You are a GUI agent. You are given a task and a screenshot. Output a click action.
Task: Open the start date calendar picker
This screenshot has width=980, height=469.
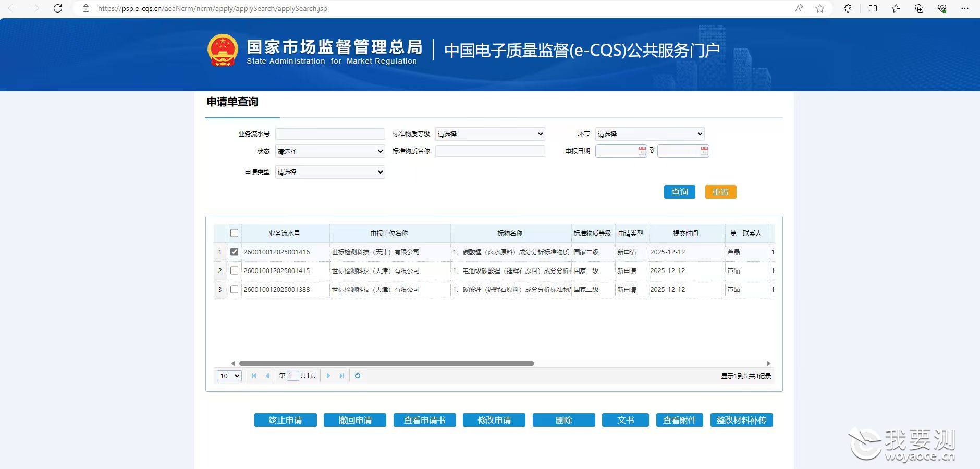tap(642, 151)
